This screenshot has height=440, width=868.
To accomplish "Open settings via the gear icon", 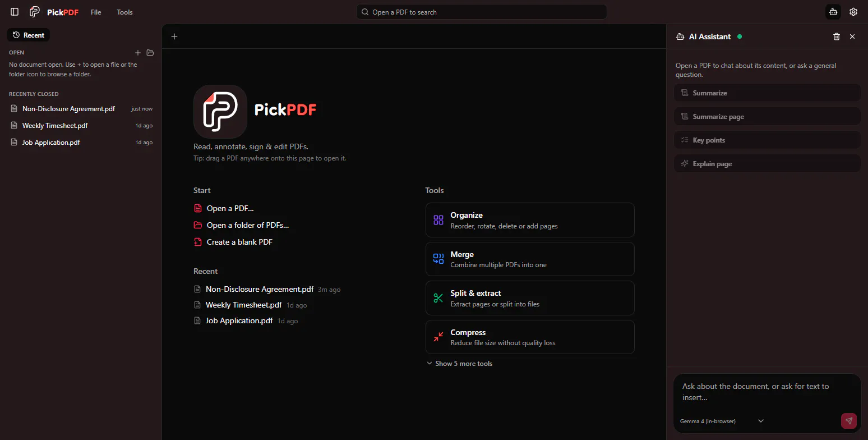I will pos(853,12).
